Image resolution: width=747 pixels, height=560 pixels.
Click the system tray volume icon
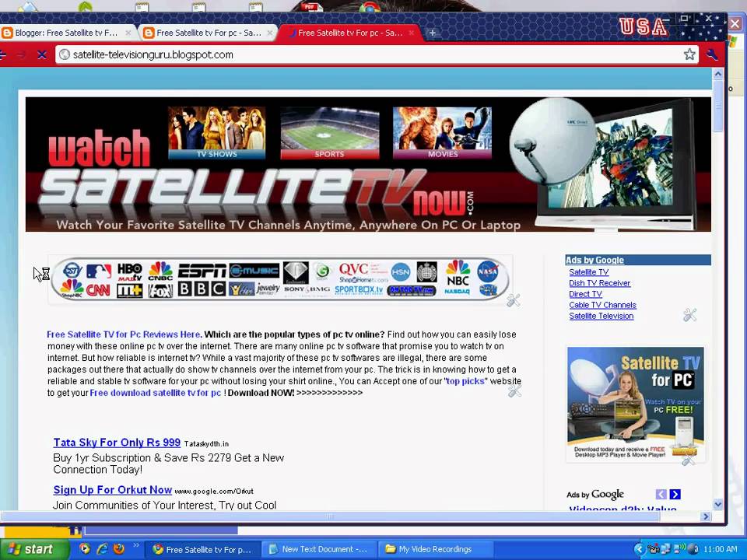(693, 549)
